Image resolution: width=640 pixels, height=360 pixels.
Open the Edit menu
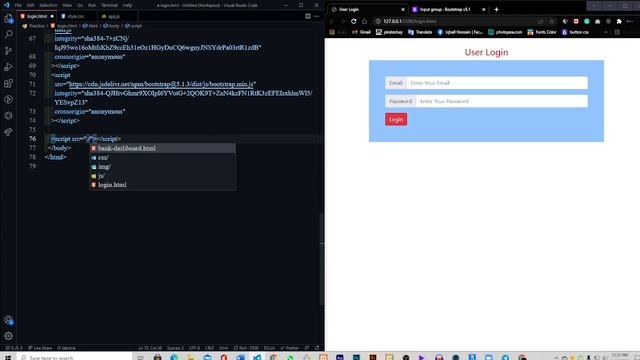31,5
